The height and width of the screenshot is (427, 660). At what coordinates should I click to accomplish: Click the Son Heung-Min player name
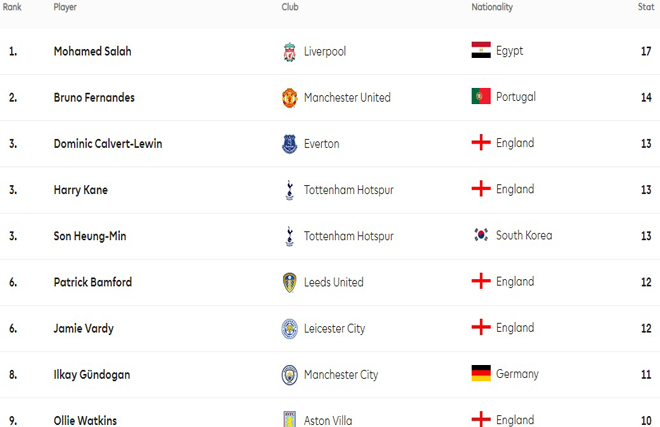(x=90, y=236)
